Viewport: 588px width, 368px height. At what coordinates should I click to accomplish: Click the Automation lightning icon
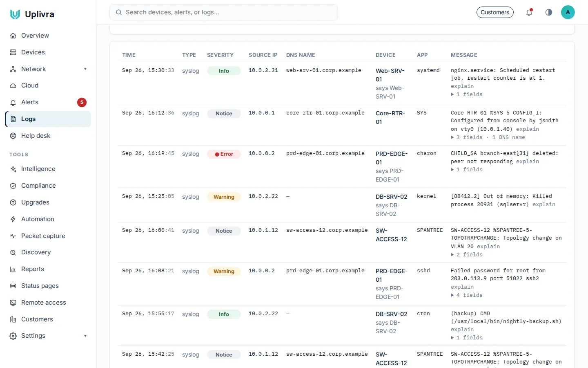(x=13, y=219)
